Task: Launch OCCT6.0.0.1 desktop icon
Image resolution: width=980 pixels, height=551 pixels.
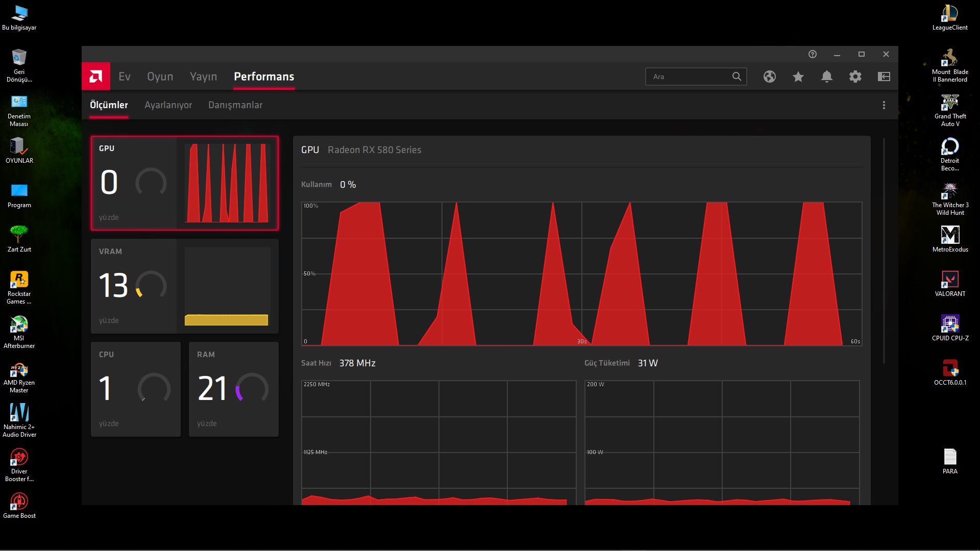Action: coord(950,372)
